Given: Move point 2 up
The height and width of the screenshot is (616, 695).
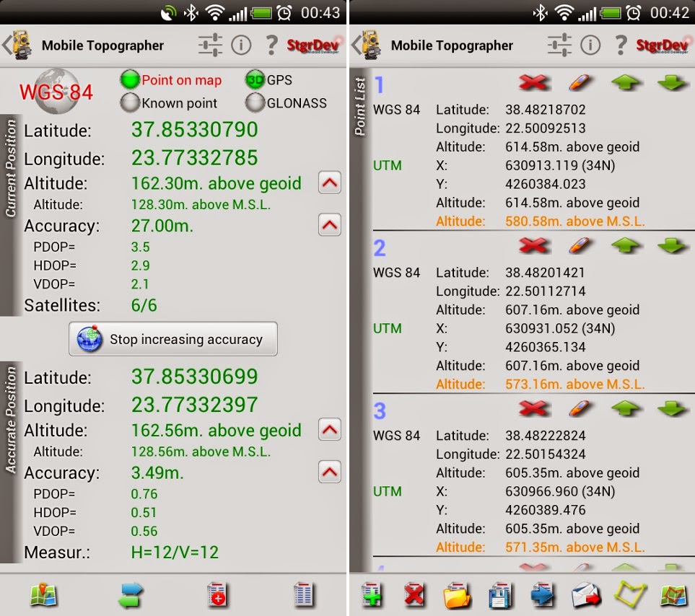Looking at the screenshot, I should click(x=626, y=245).
